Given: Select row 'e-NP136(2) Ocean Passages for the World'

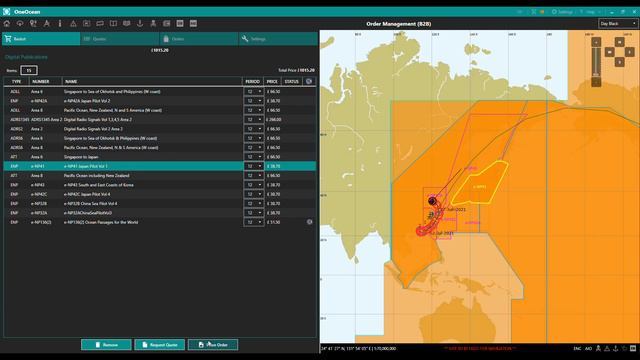Looking at the screenshot, I should (160, 222).
